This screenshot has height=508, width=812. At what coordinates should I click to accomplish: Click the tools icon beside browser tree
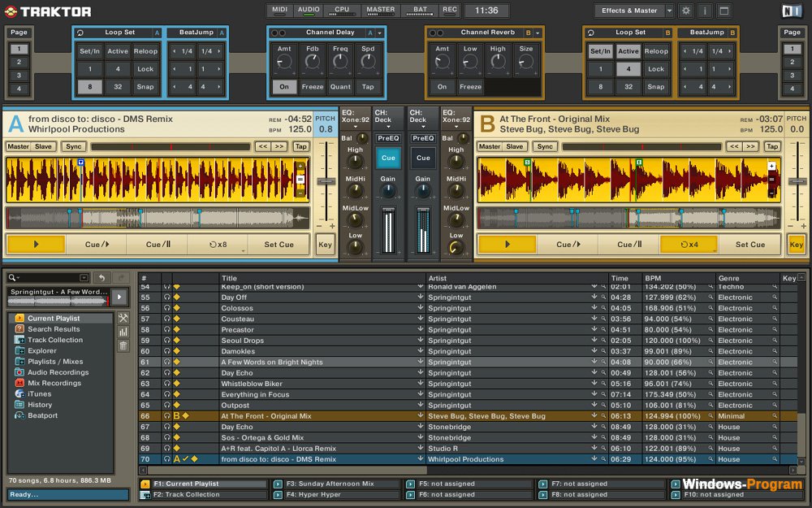[123, 318]
